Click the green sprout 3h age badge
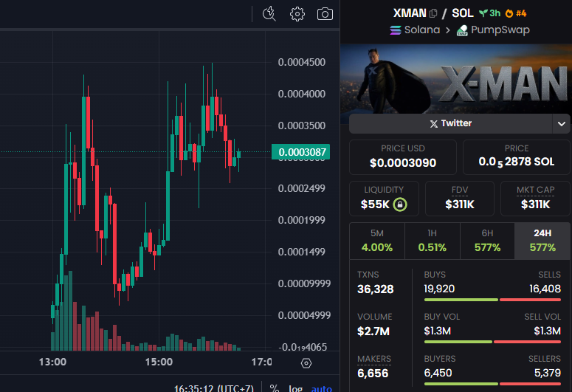The image size is (572, 392). pyautogui.click(x=489, y=13)
